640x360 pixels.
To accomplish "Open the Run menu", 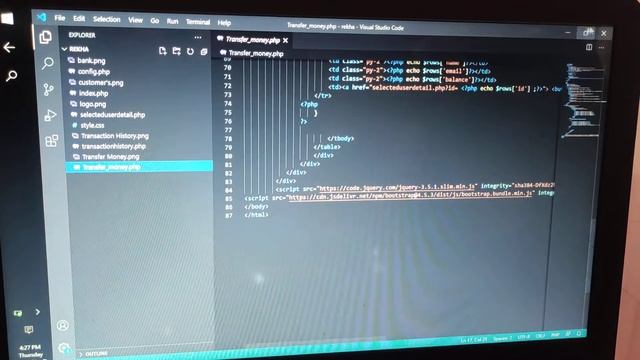I will (x=173, y=21).
